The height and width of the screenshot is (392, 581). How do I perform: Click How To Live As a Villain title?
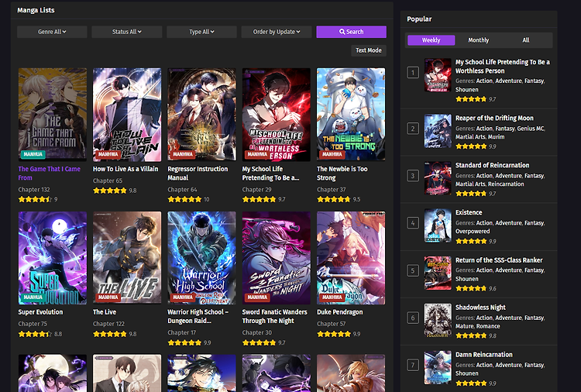point(125,169)
